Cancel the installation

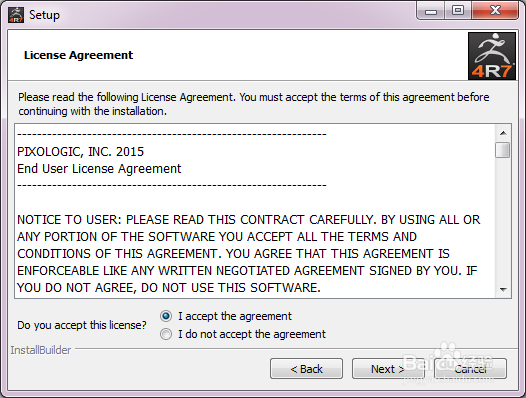(470, 369)
